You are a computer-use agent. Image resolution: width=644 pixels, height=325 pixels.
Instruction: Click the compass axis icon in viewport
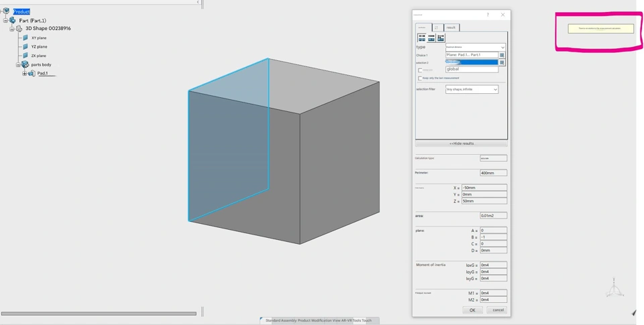(x=614, y=287)
